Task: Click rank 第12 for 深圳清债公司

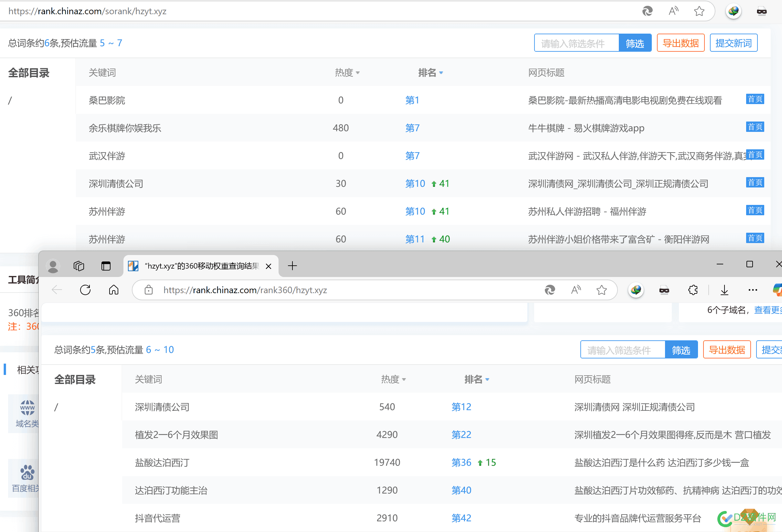Action: (x=461, y=407)
